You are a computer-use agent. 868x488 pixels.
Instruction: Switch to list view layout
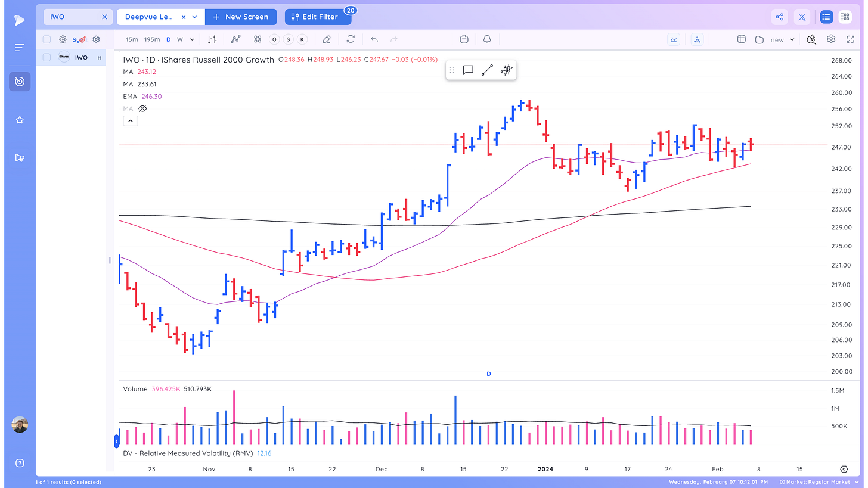tap(826, 17)
